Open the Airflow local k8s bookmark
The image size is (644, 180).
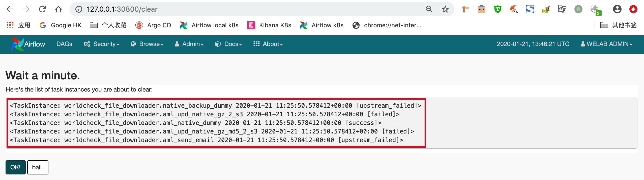(209, 25)
